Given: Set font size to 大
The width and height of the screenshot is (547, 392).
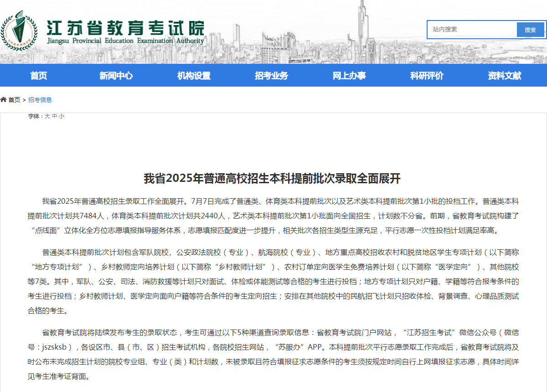Looking at the screenshot, I should click(47, 116).
